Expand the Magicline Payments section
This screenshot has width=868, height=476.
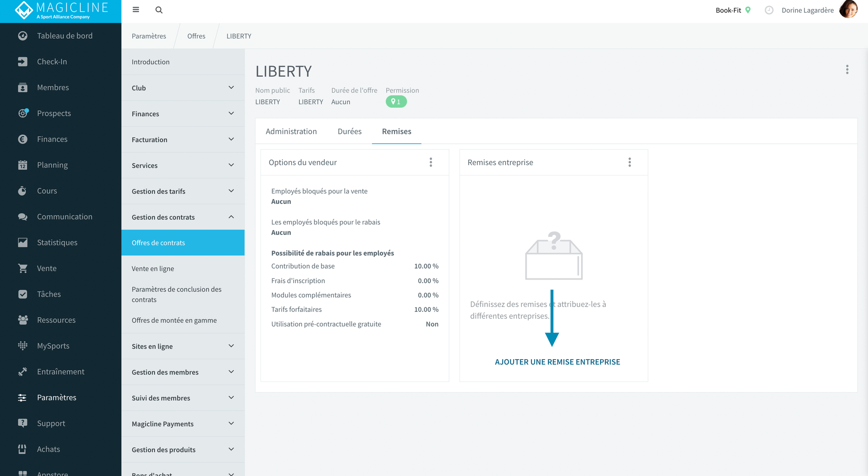pyautogui.click(x=183, y=424)
